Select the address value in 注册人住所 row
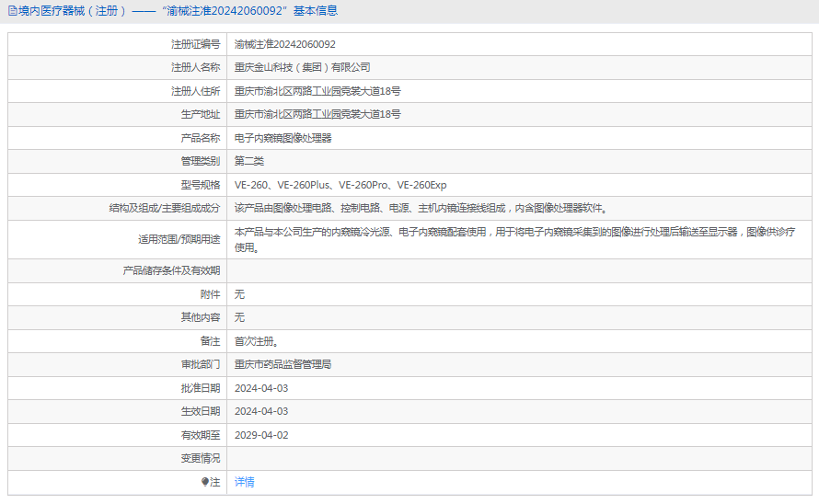The height and width of the screenshot is (504, 819). tap(317, 91)
